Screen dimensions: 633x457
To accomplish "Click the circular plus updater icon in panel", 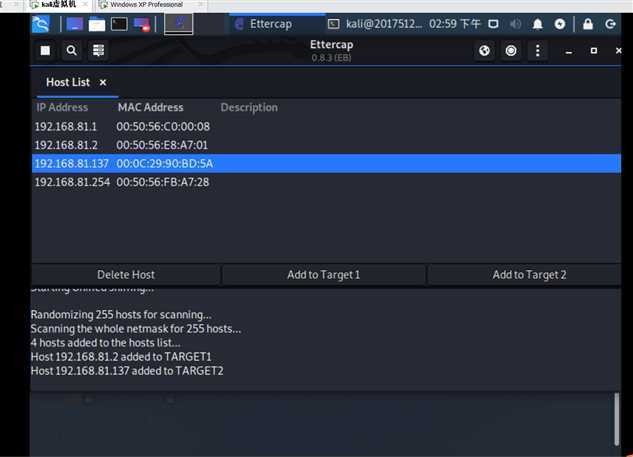I will tap(560, 24).
